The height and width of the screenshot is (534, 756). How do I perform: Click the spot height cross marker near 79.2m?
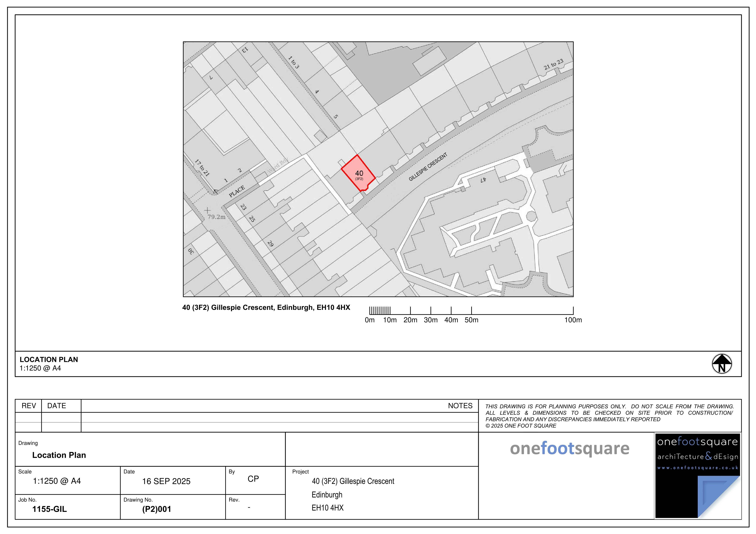[x=207, y=210]
